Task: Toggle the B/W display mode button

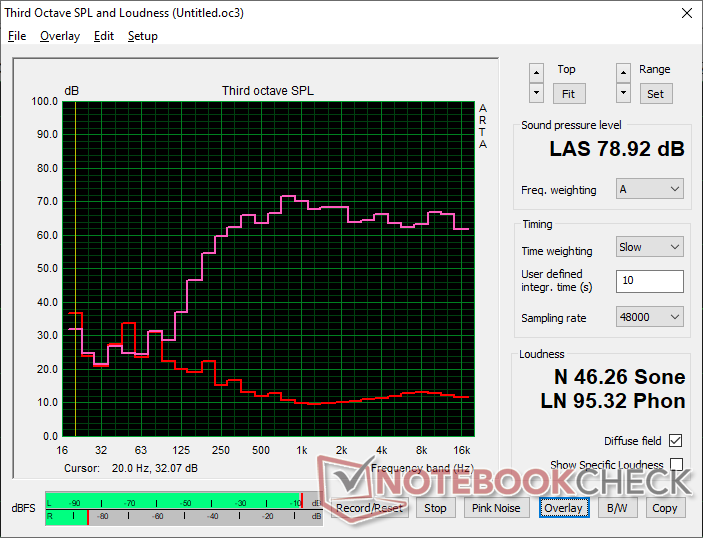Action: (x=617, y=508)
